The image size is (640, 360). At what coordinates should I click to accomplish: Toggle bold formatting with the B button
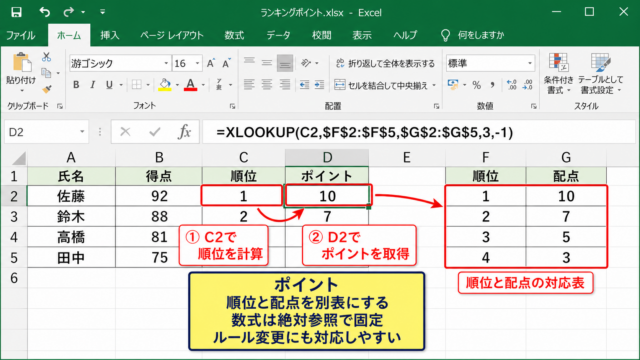click(x=76, y=85)
